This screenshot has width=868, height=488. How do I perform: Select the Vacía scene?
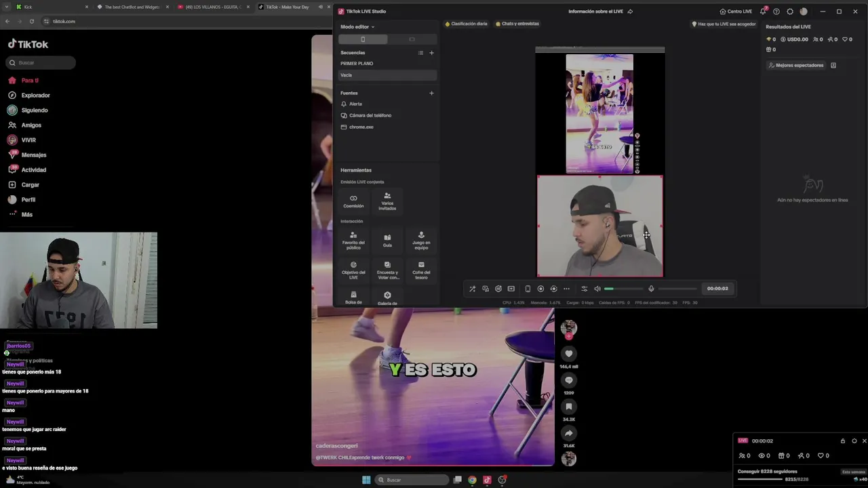(x=388, y=75)
